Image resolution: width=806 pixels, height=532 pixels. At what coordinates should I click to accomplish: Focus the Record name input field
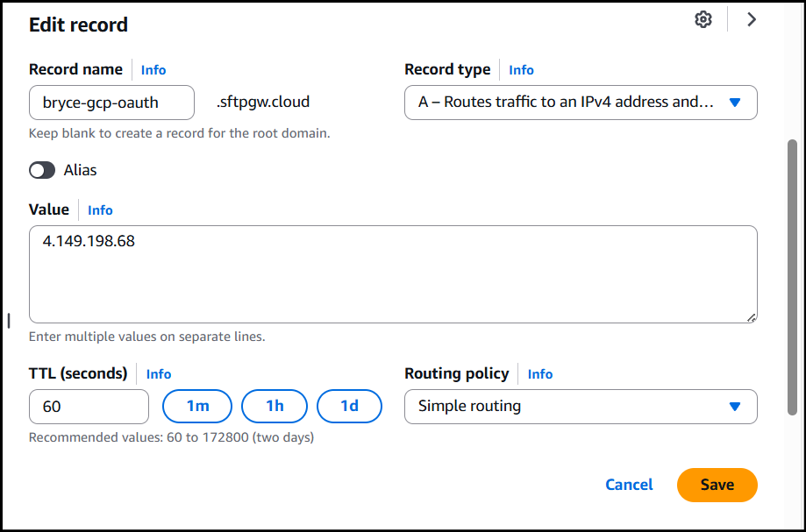coord(111,103)
